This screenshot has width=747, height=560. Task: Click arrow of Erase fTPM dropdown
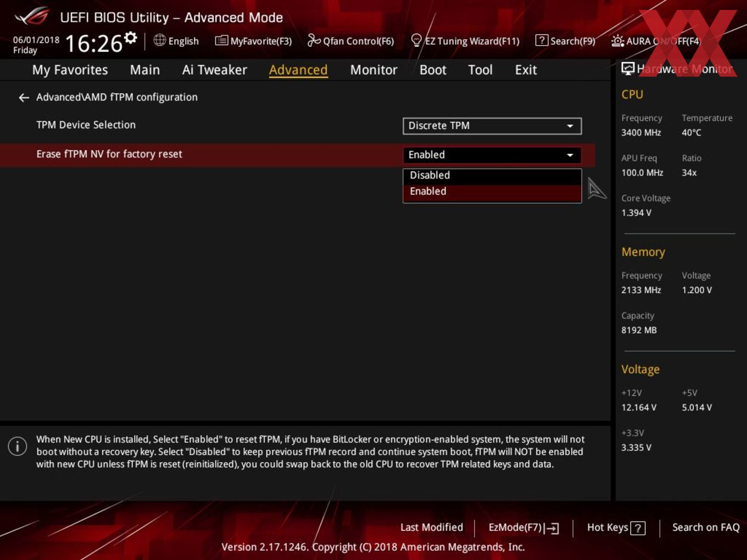point(570,155)
